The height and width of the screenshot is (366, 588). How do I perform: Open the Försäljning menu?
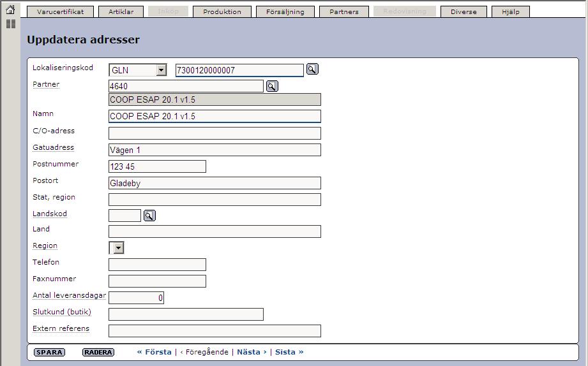[285, 11]
